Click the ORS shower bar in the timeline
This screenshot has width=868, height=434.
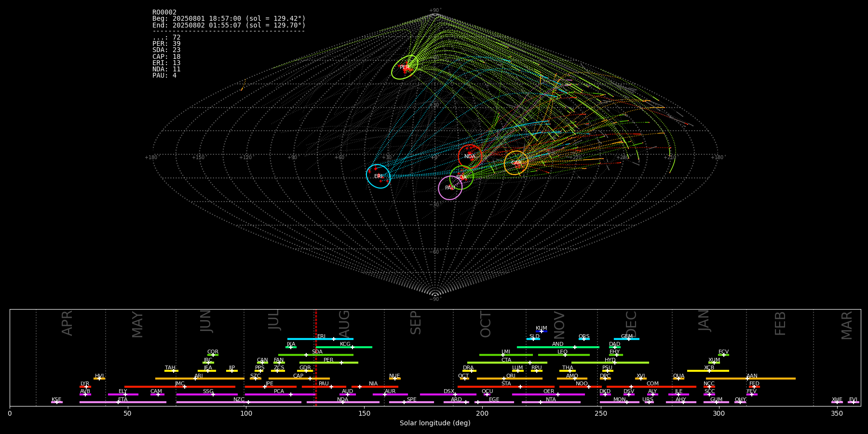(584, 339)
